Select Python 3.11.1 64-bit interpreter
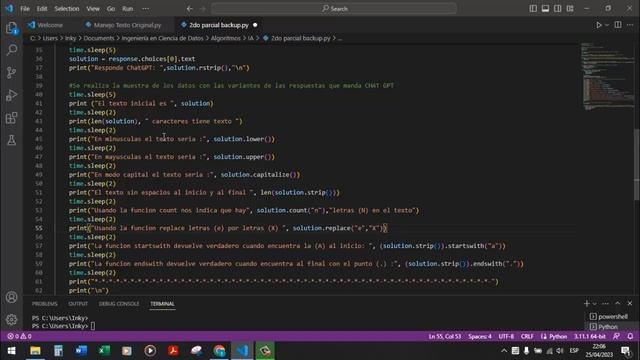640x360 pixels. [x=590, y=337]
